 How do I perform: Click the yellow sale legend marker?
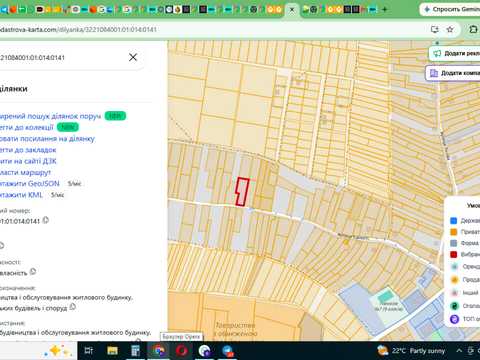click(x=454, y=280)
